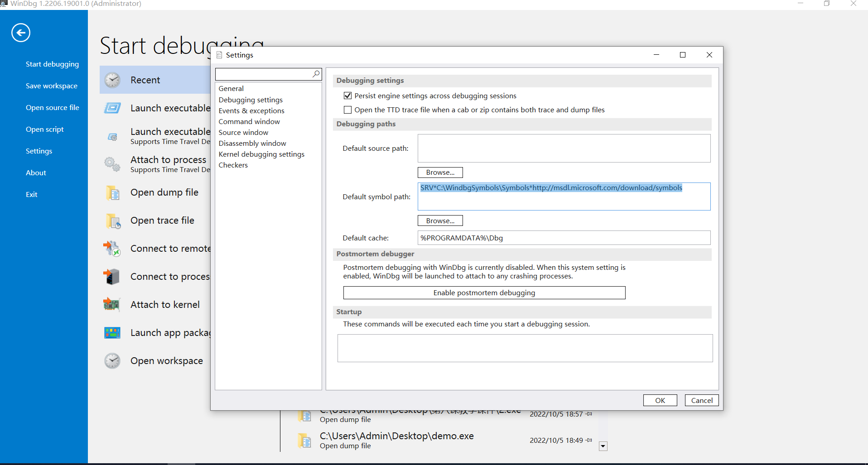This screenshot has height=465, width=868.
Task: Click Enable postmortem debugging button
Action: pos(484,293)
